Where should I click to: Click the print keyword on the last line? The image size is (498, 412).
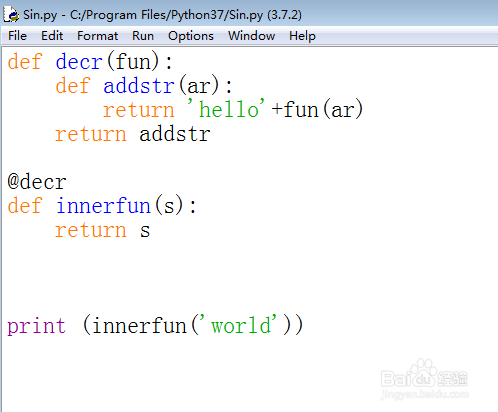coord(36,326)
